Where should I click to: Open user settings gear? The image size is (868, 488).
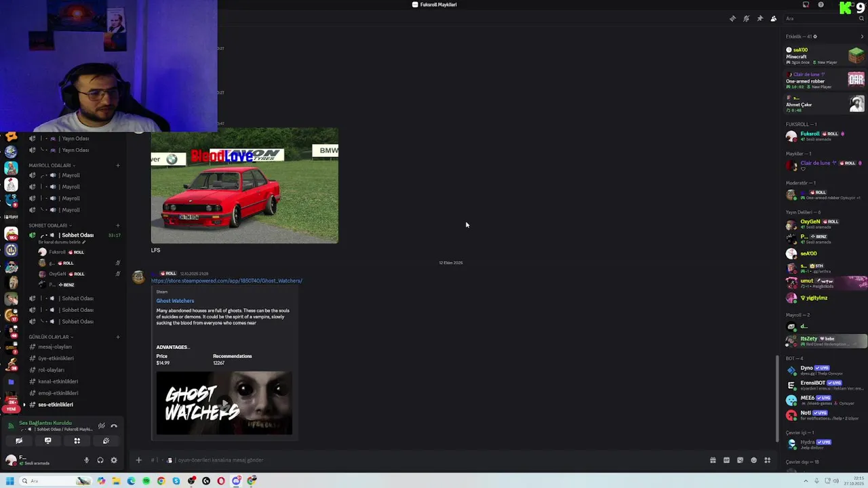114,460
